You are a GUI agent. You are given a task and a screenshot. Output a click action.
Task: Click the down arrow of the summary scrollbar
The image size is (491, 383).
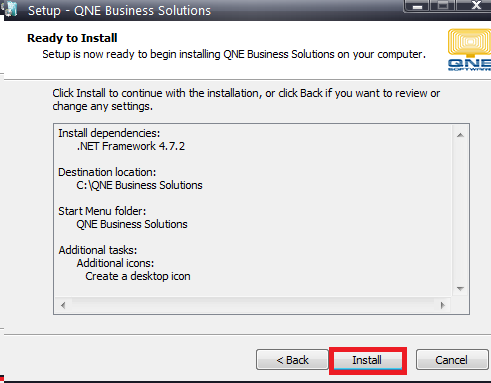[460, 289]
